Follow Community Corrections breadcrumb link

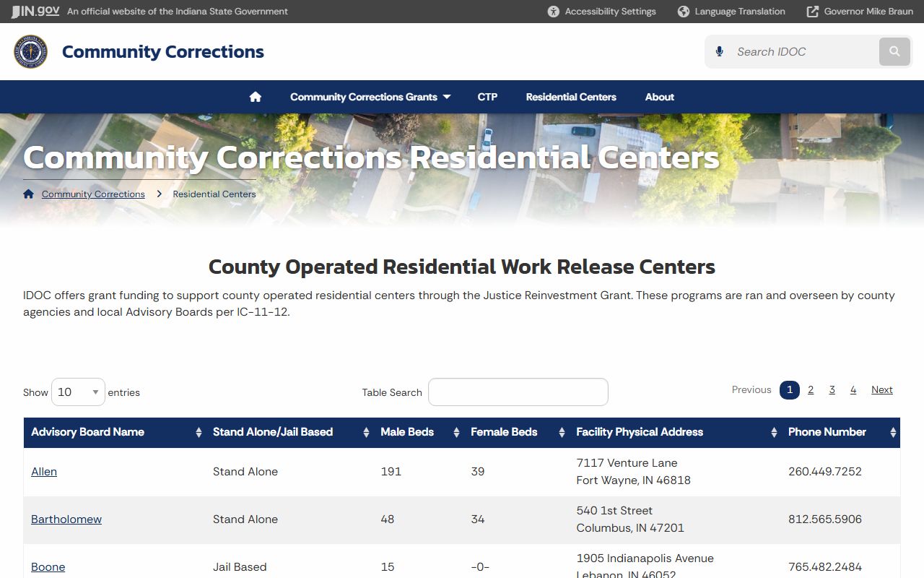tap(93, 194)
